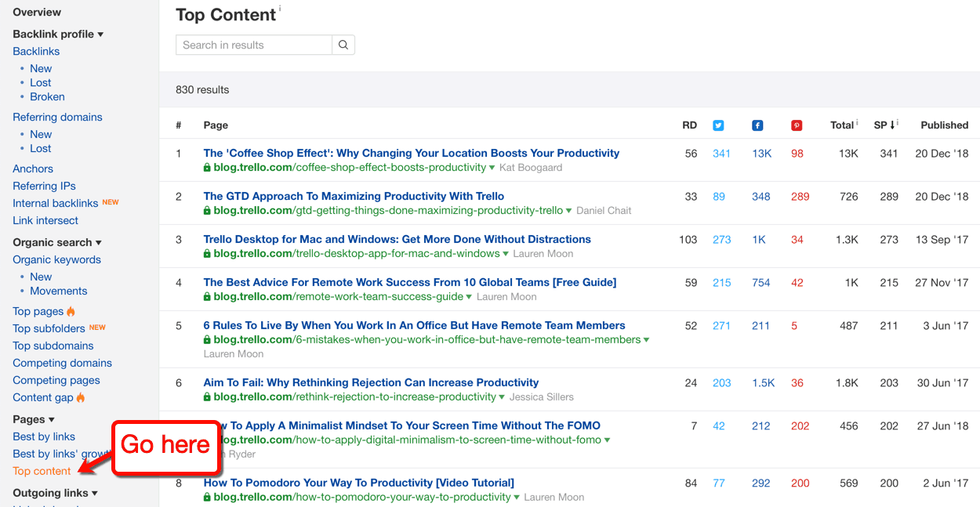
Task: Click the Pinterest column header icon
Action: click(797, 125)
